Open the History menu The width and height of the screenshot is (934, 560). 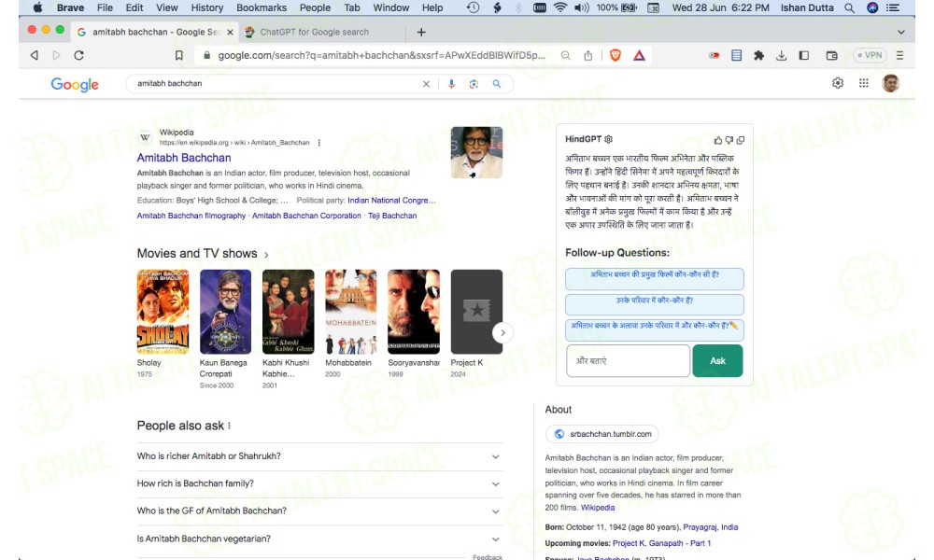(206, 7)
